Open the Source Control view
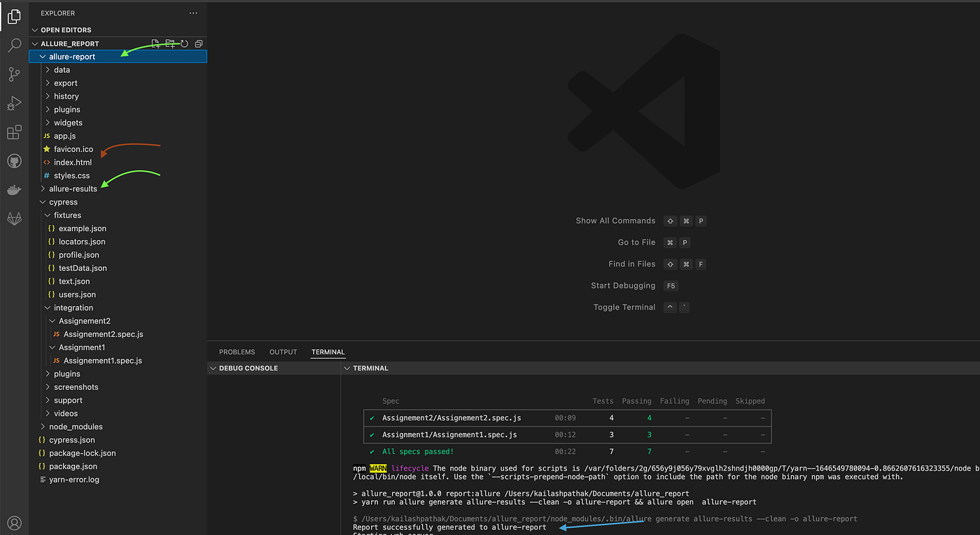 pyautogui.click(x=14, y=75)
